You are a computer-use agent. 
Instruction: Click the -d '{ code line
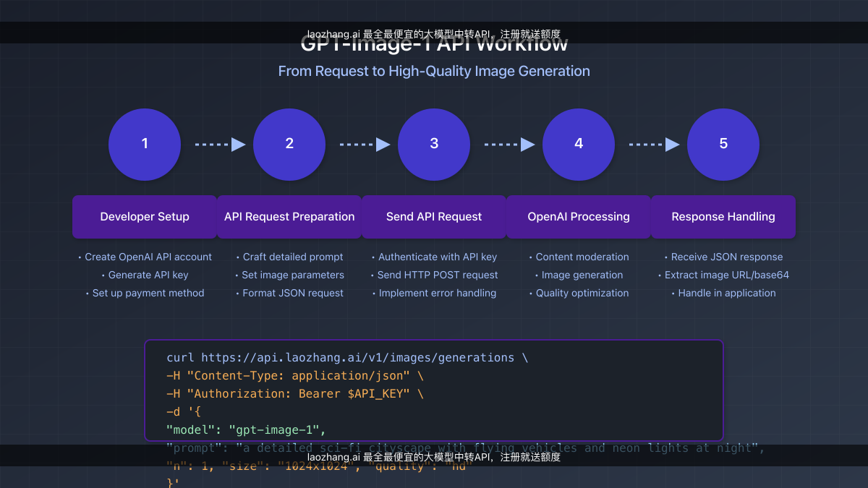click(x=184, y=412)
